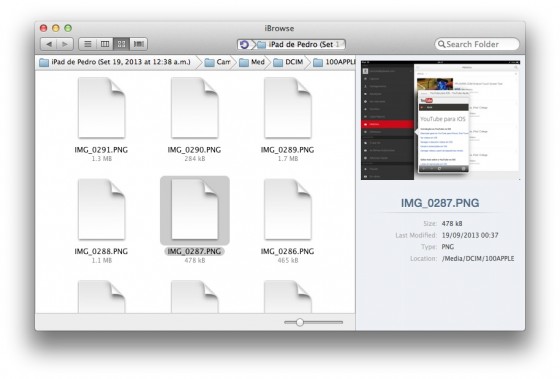This screenshot has height=379, width=560.
Task: Click the refresh device icon
Action: tap(244, 45)
